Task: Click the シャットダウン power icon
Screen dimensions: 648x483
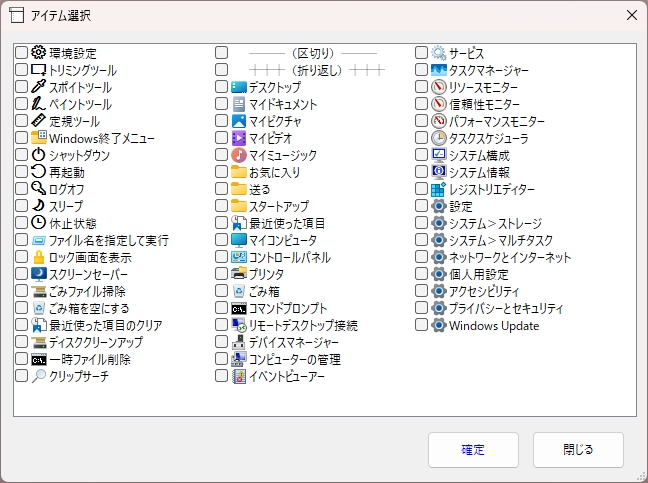Action: [x=38, y=155]
